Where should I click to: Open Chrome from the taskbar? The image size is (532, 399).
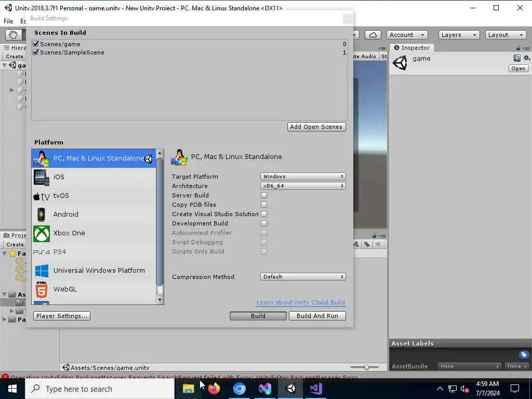click(239, 389)
